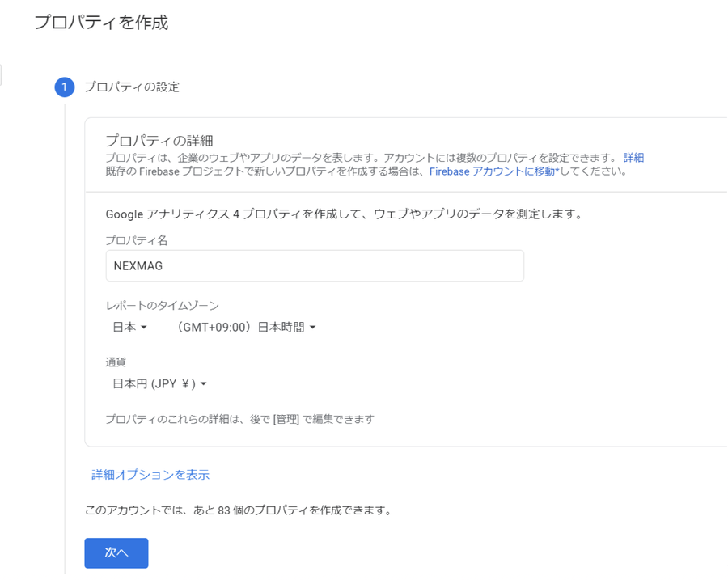728x580 pixels.
Task: Open the 詳細 help link
Action: 633,158
